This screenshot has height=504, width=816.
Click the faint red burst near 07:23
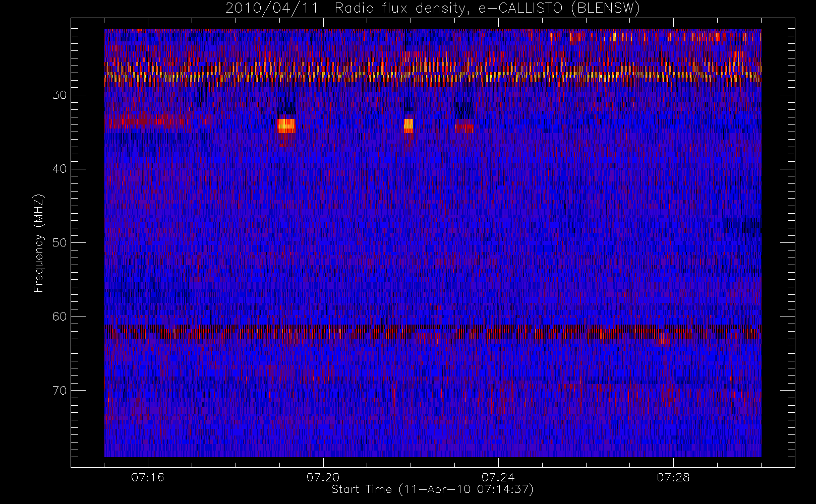point(464,129)
